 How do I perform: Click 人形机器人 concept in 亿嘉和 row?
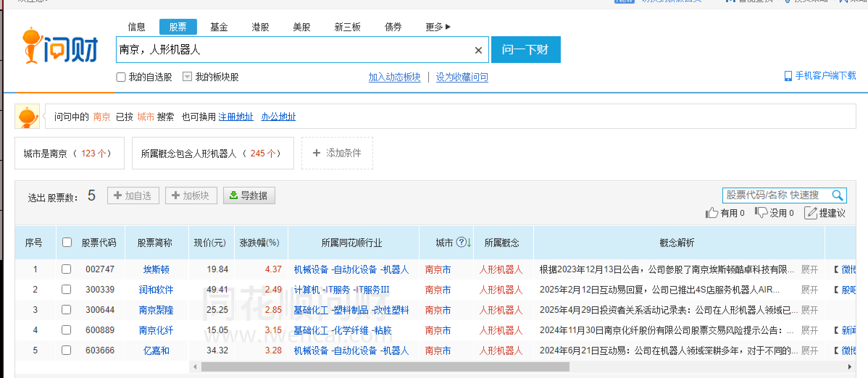point(501,350)
